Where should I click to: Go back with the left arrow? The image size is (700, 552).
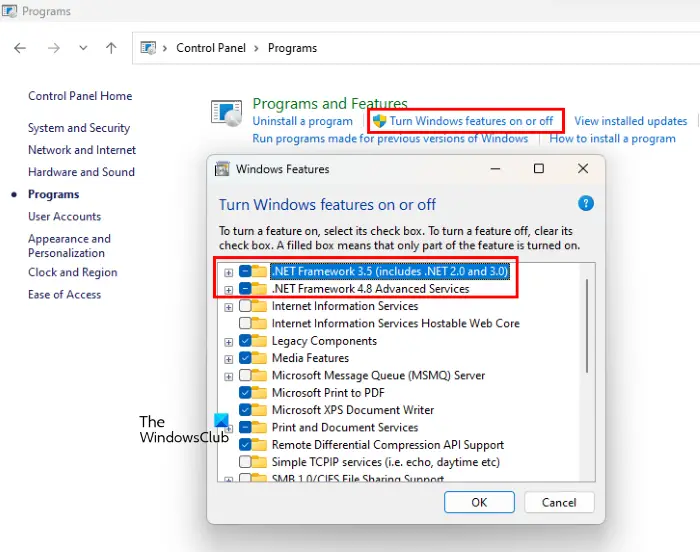[20, 48]
